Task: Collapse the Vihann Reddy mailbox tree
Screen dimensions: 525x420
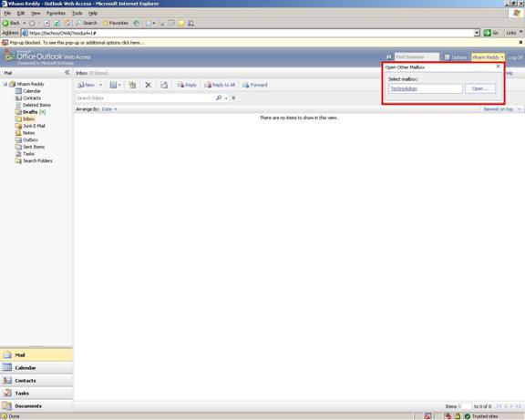Action: (x=5, y=84)
